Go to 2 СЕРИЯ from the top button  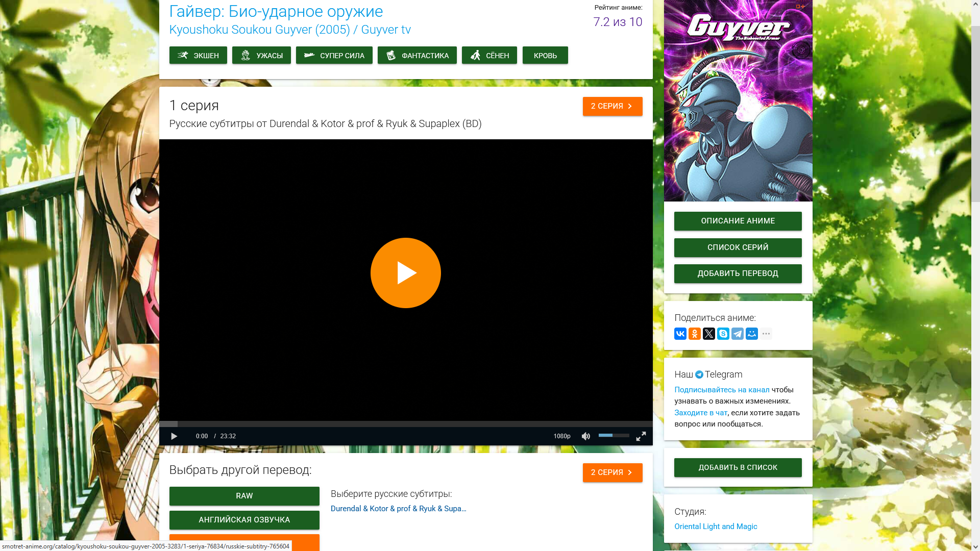pyautogui.click(x=612, y=106)
